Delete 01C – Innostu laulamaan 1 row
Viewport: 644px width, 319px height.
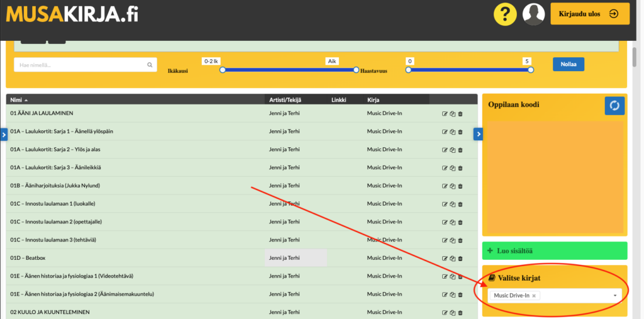point(460,204)
